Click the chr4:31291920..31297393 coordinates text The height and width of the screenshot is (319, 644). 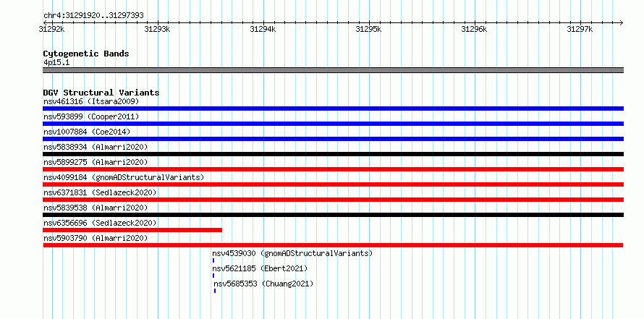pos(93,16)
